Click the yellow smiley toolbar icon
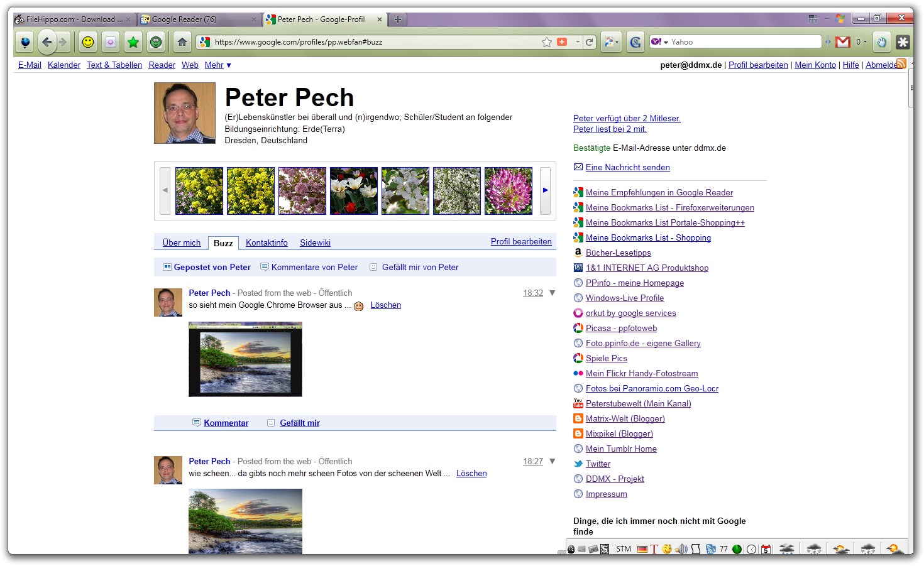This screenshot has width=924, height=566. click(88, 42)
